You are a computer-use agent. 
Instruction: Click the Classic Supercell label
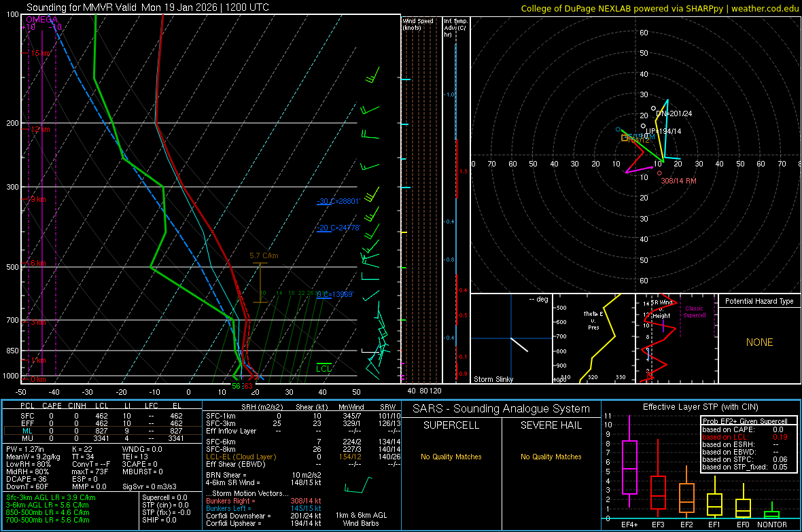(x=694, y=312)
